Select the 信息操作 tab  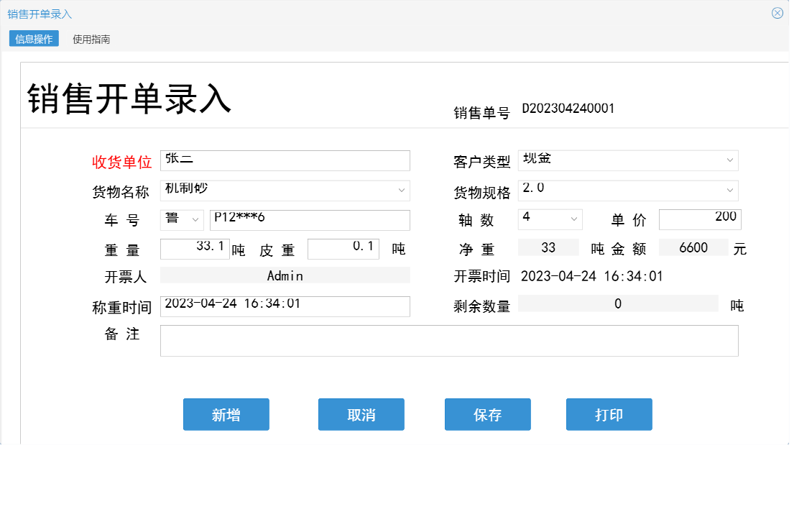click(x=32, y=38)
